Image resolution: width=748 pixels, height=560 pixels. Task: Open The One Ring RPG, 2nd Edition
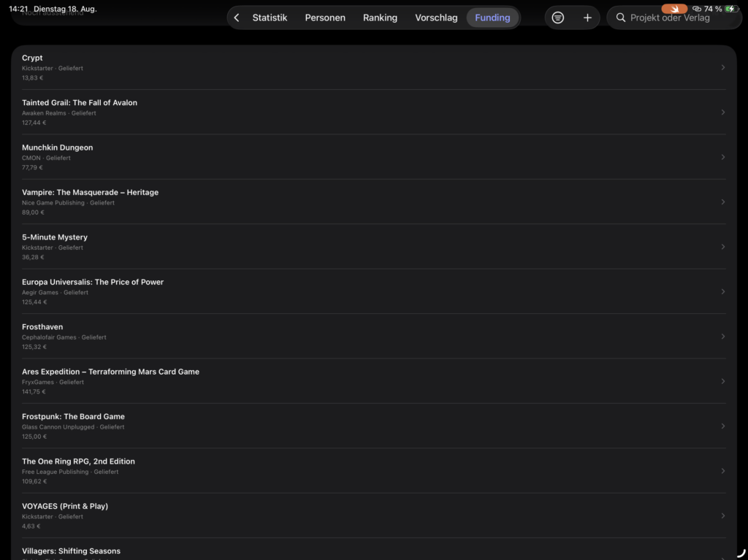click(x=78, y=461)
